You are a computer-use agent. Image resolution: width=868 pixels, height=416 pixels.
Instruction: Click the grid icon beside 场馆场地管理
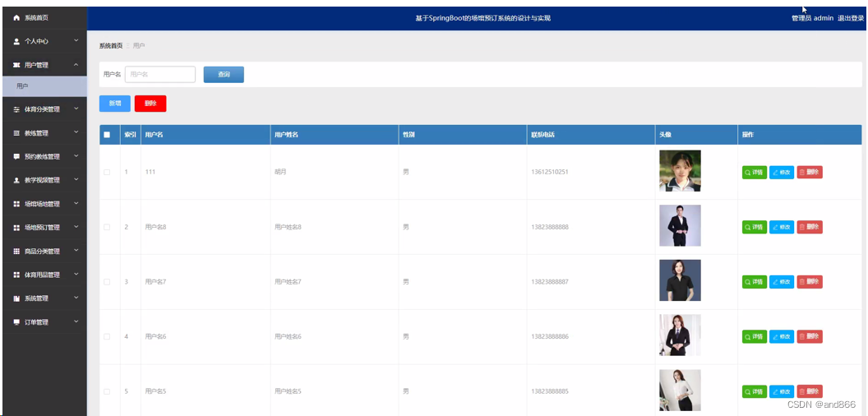(16, 204)
